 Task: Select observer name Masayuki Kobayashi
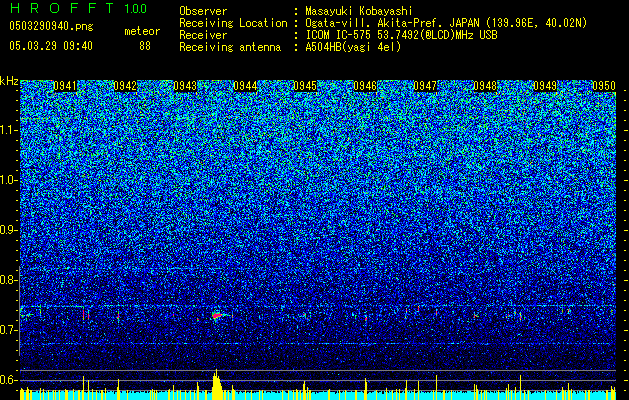tap(358, 12)
